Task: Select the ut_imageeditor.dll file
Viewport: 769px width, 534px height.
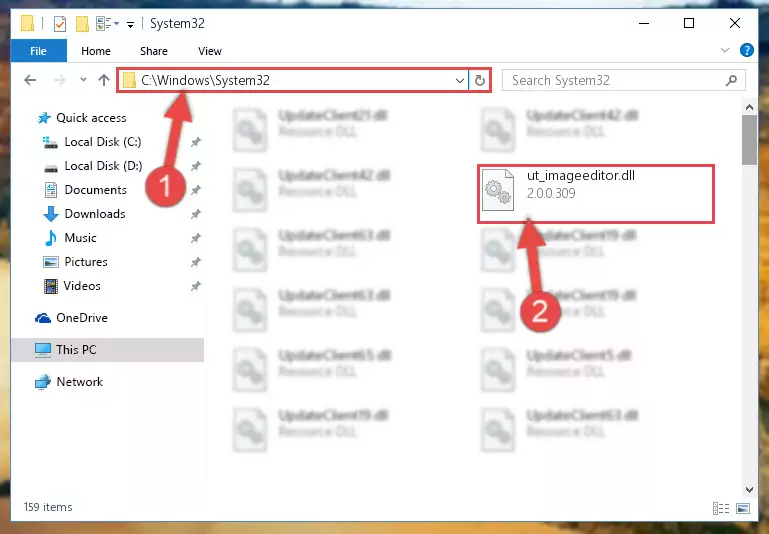Action: (595, 194)
